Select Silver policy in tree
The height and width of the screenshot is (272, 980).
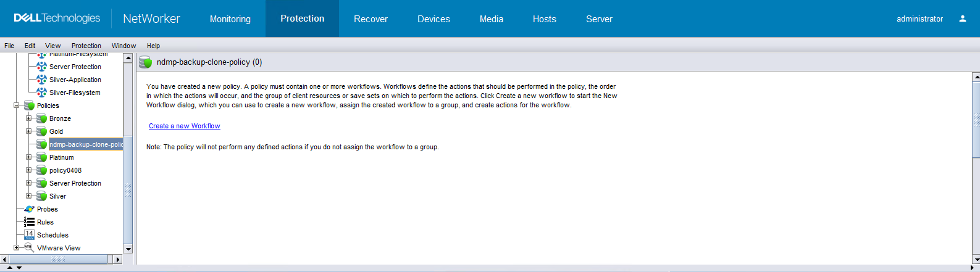[57, 196]
